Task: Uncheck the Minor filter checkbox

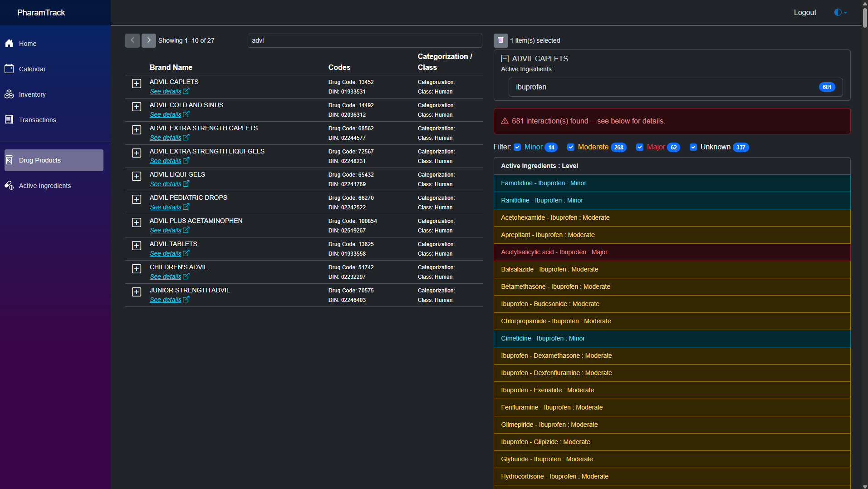Action: pos(517,147)
